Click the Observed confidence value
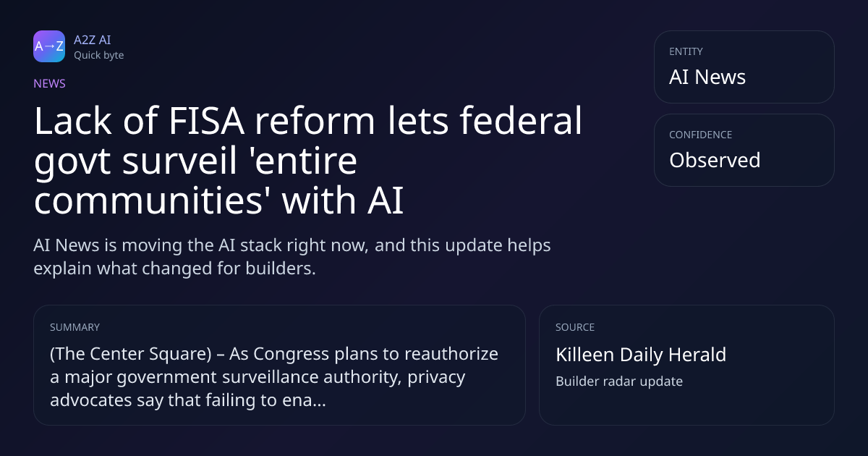This screenshot has height=456, width=868. (x=715, y=160)
